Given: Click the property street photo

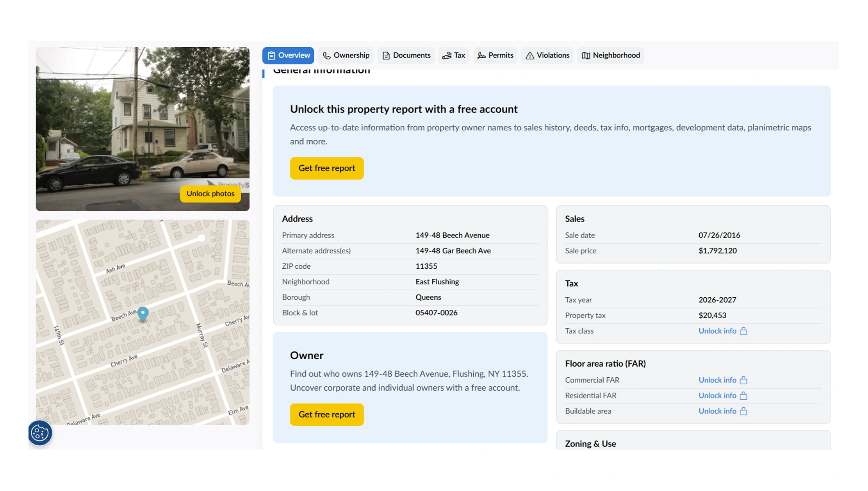Looking at the screenshot, I should pos(143,129).
